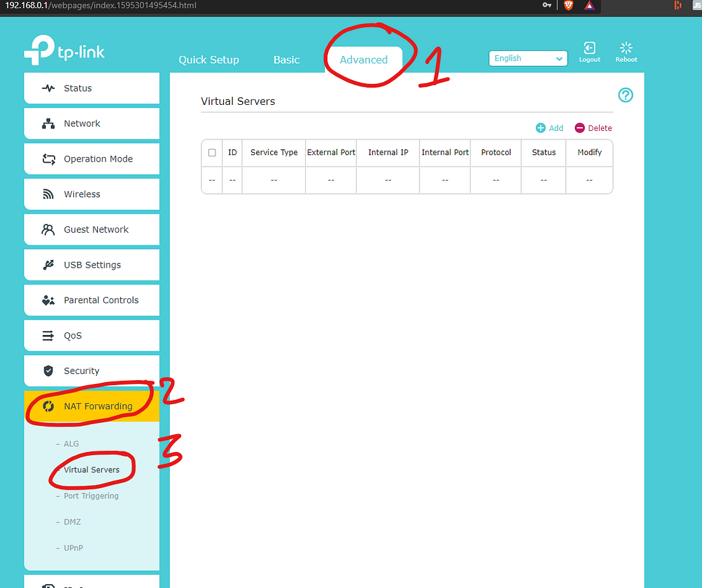Click the Brave Rewards triangle icon
Screen dimensions: 702x588
589,5
